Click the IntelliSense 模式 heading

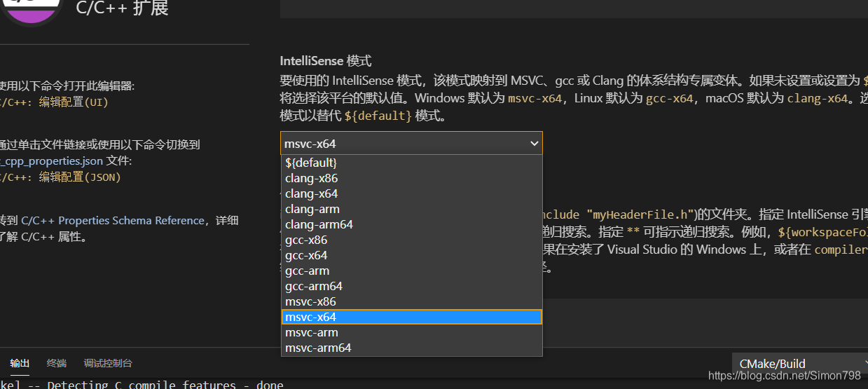326,61
